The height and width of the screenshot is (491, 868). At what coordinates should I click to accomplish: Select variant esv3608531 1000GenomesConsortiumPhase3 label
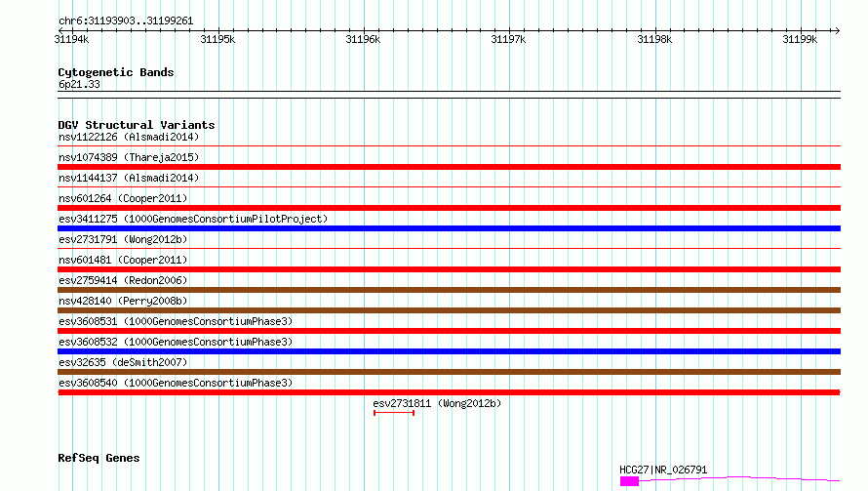pos(176,321)
